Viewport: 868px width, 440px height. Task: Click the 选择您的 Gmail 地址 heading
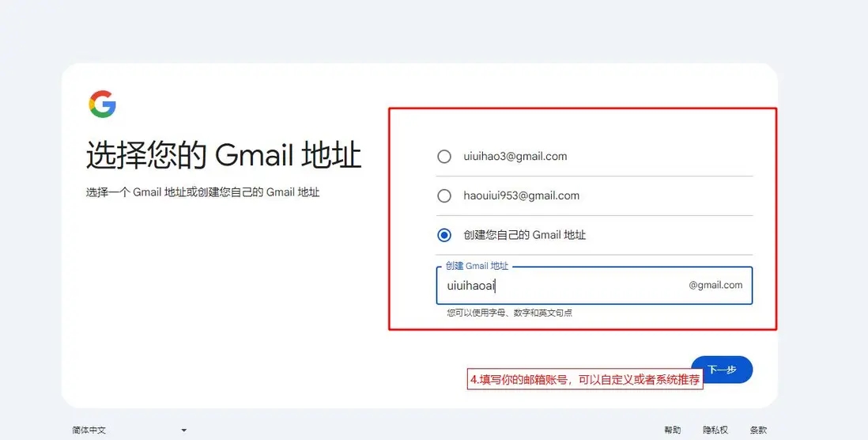224,154
